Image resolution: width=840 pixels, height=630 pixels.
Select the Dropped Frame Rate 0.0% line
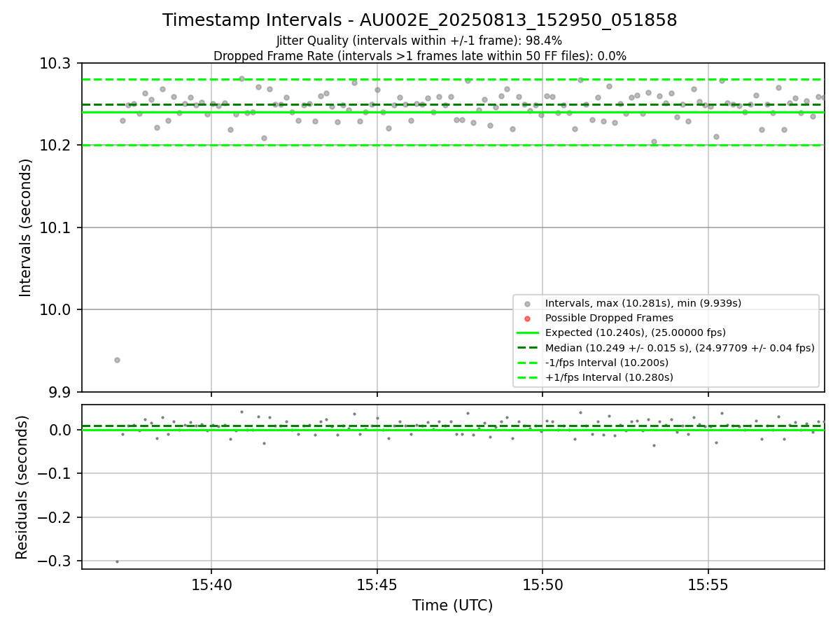point(420,56)
